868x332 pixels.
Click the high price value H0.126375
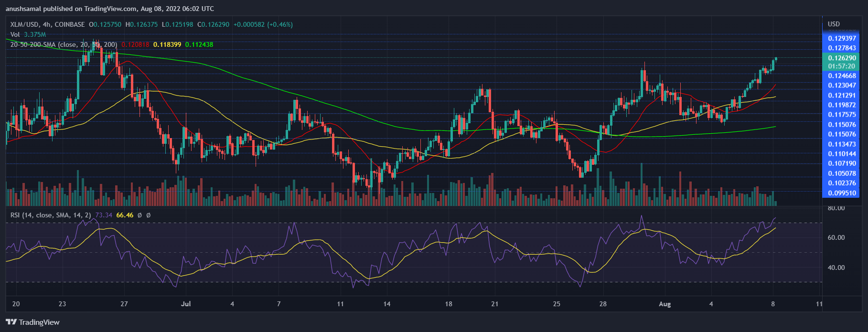[142, 24]
